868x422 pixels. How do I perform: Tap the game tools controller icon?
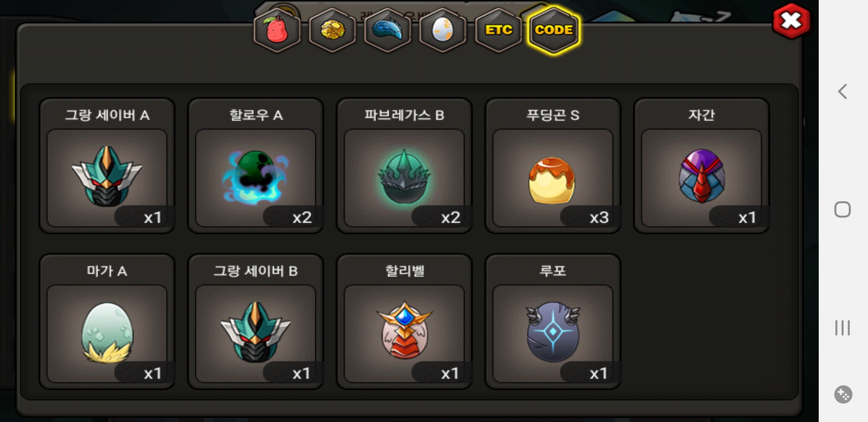tap(843, 394)
